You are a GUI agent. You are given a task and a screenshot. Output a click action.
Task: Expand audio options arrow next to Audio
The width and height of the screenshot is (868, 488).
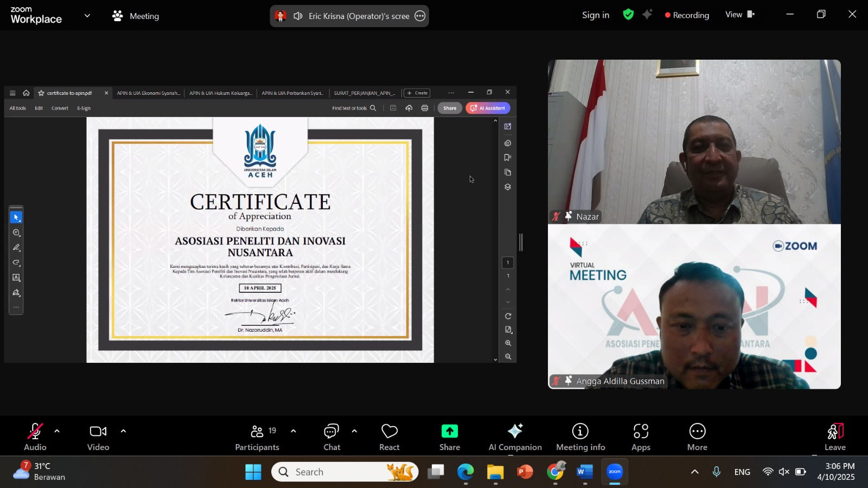57,432
